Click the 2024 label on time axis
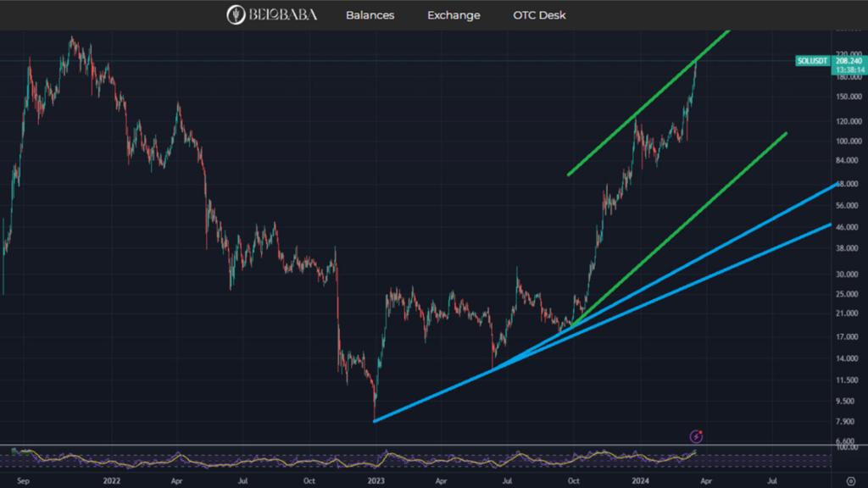Viewport: 868px width, 488px height. point(640,480)
